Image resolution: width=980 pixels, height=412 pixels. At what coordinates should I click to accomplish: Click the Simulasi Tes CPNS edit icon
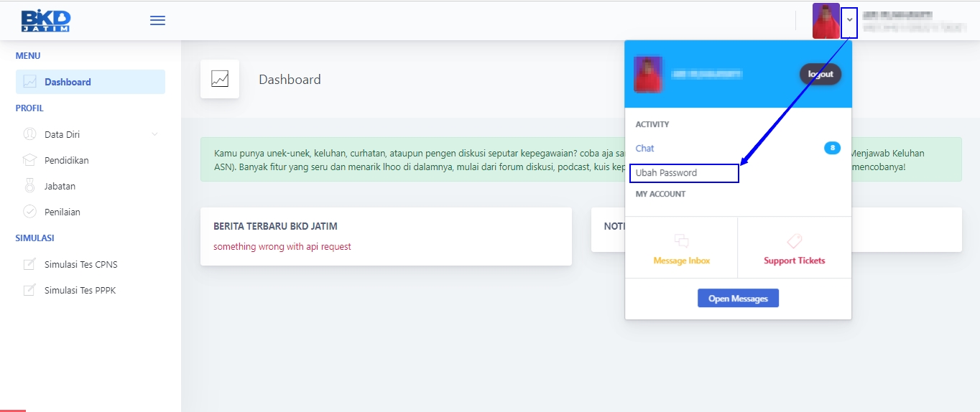[29, 264]
